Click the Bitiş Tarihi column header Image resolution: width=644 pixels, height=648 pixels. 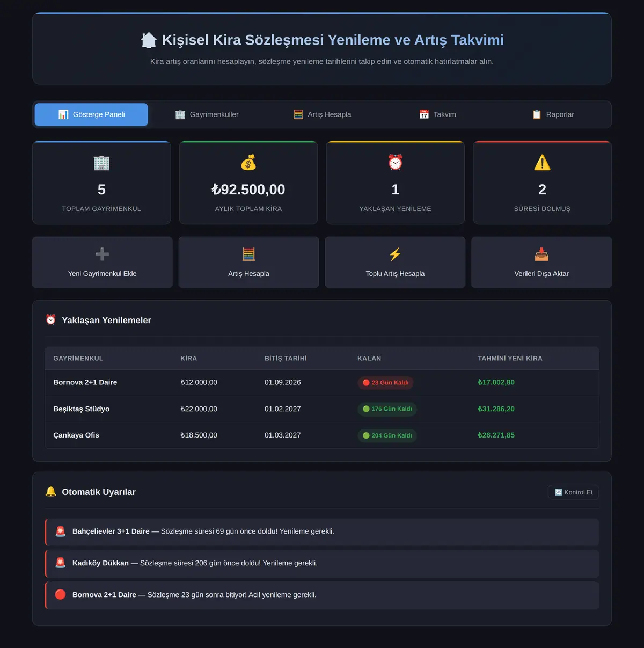pos(286,358)
